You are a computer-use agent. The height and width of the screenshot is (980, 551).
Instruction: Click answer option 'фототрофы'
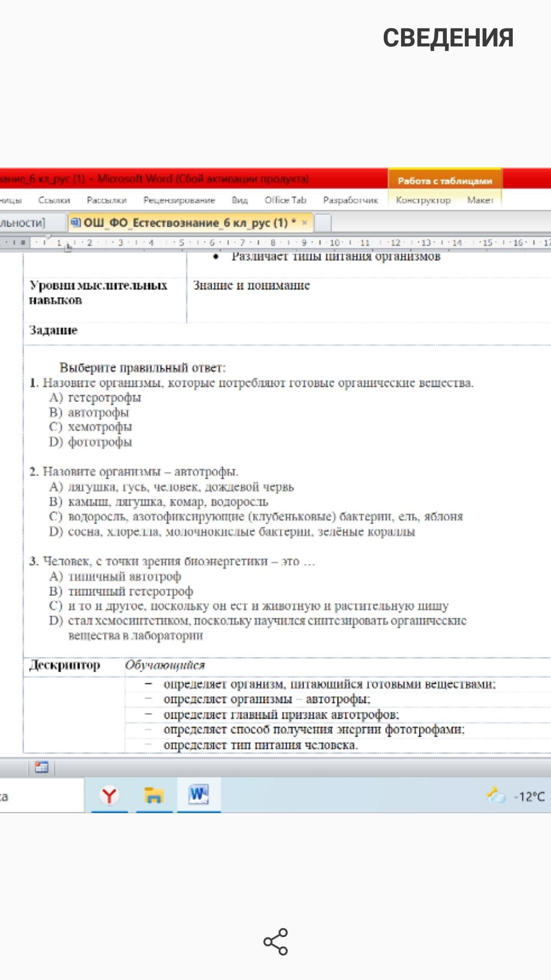100,442
